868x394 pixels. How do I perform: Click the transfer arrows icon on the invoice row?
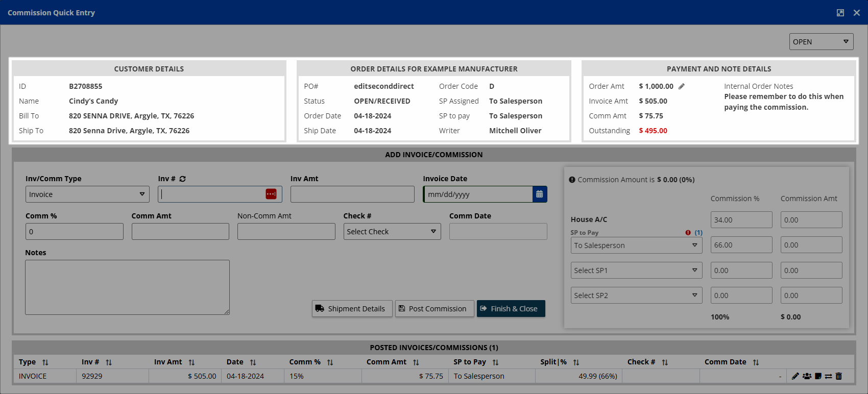coord(828,376)
